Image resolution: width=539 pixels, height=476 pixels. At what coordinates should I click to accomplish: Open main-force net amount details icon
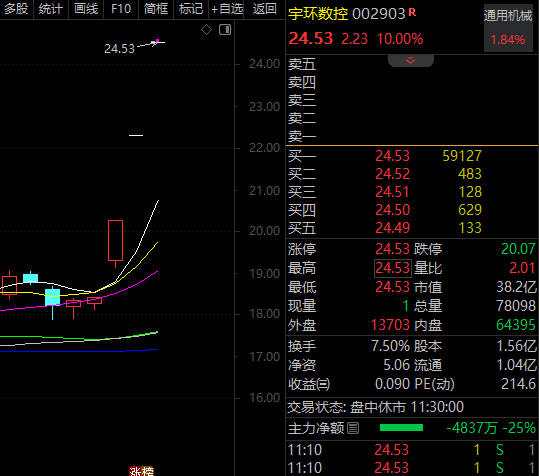353,428
